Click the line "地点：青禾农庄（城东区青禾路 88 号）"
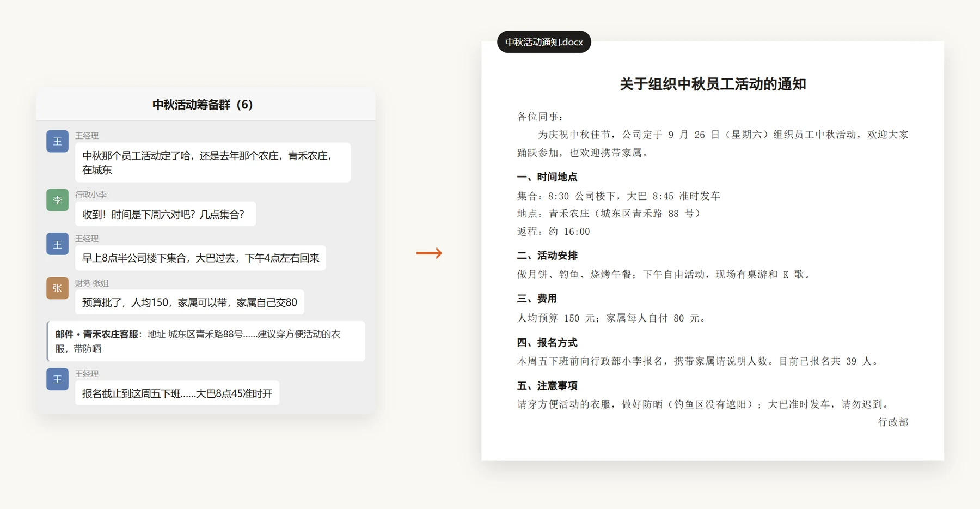980x509 pixels. click(x=609, y=214)
